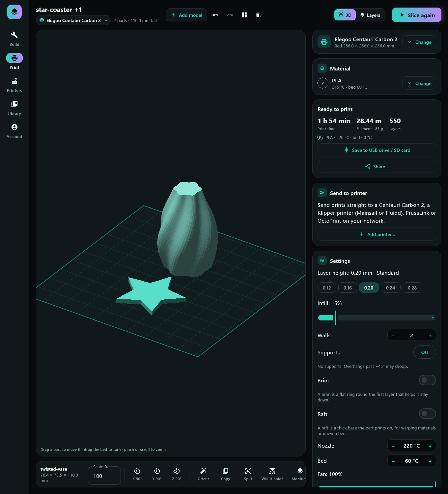
Task: Click the Send to printer arrow icon
Action: tap(322, 193)
